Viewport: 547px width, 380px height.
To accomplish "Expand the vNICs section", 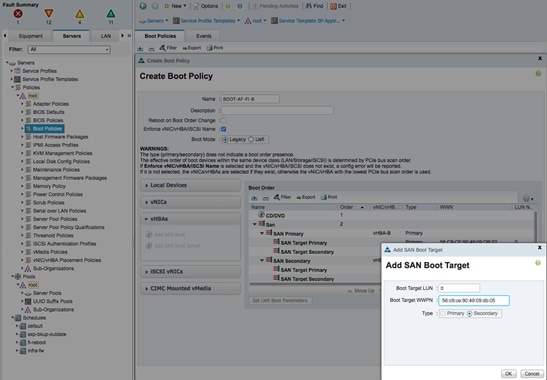I will (x=190, y=202).
